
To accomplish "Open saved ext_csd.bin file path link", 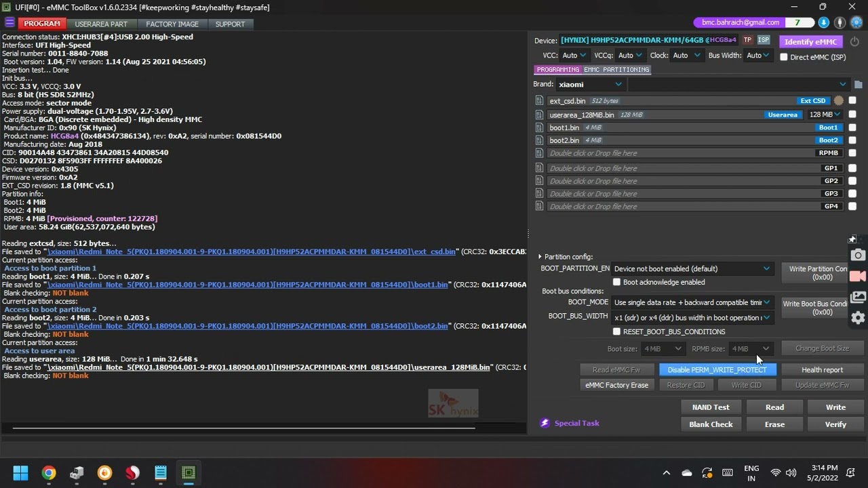I will point(250,251).
